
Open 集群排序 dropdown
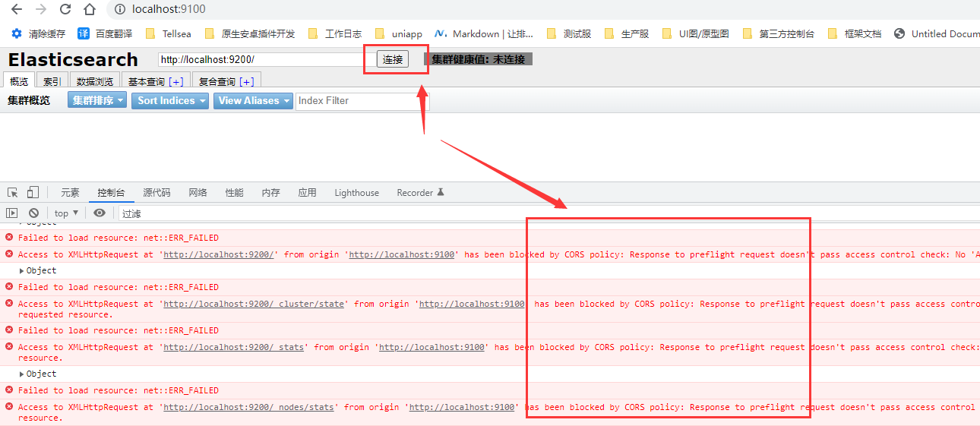[97, 100]
